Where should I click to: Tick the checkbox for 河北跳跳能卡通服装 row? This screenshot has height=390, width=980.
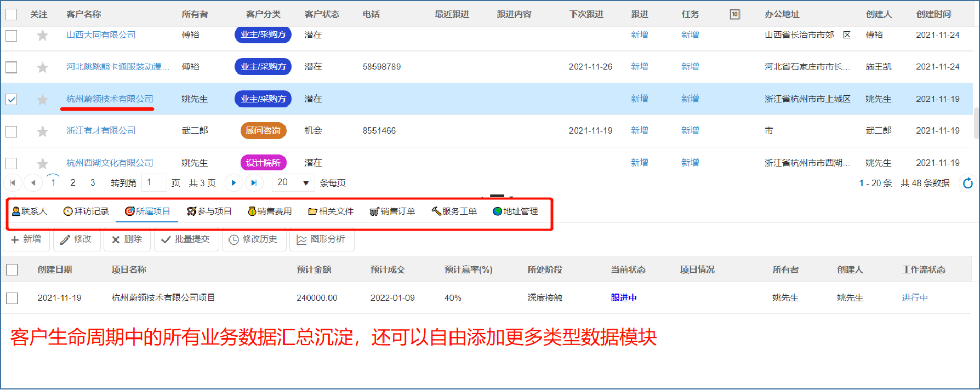[12, 67]
